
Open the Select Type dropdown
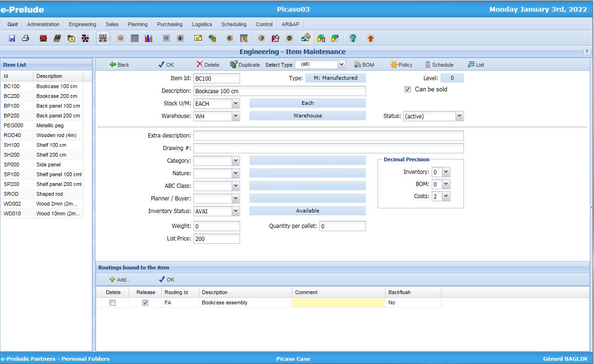pyautogui.click(x=341, y=65)
